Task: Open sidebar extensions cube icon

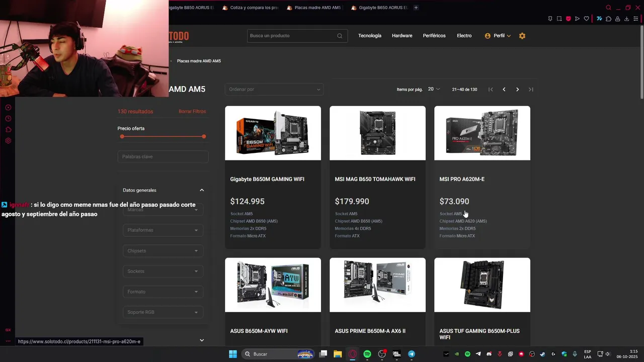Action: [8, 130]
